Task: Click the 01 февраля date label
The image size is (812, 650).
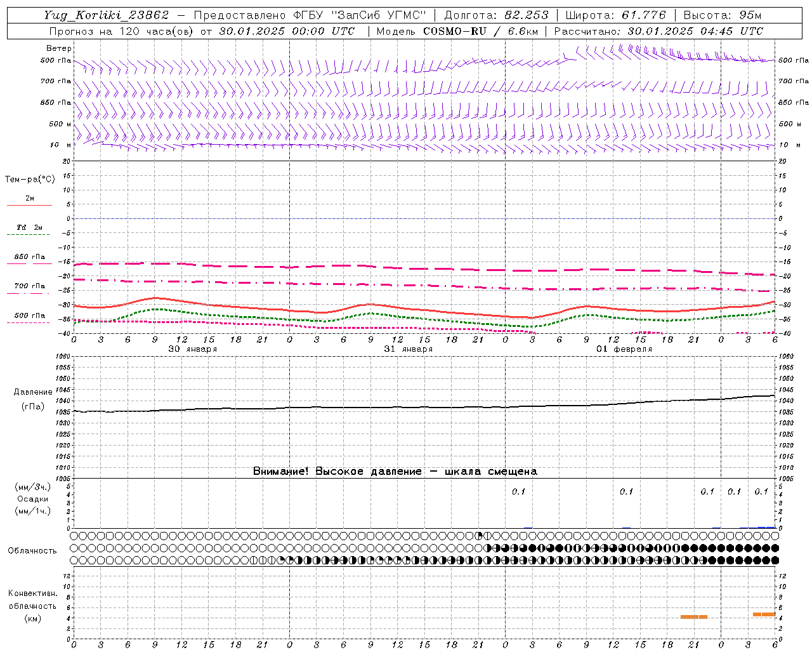Action: (x=624, y=349)
